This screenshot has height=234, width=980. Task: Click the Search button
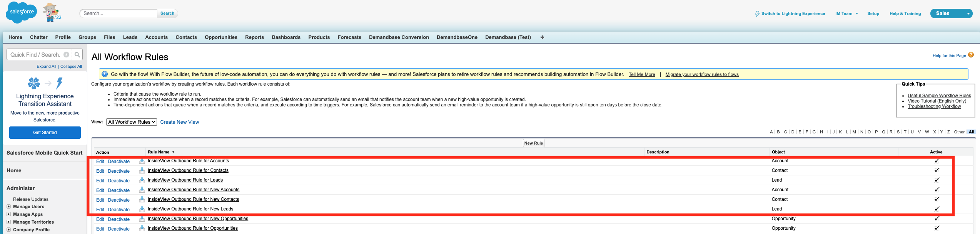pos(167,13)
